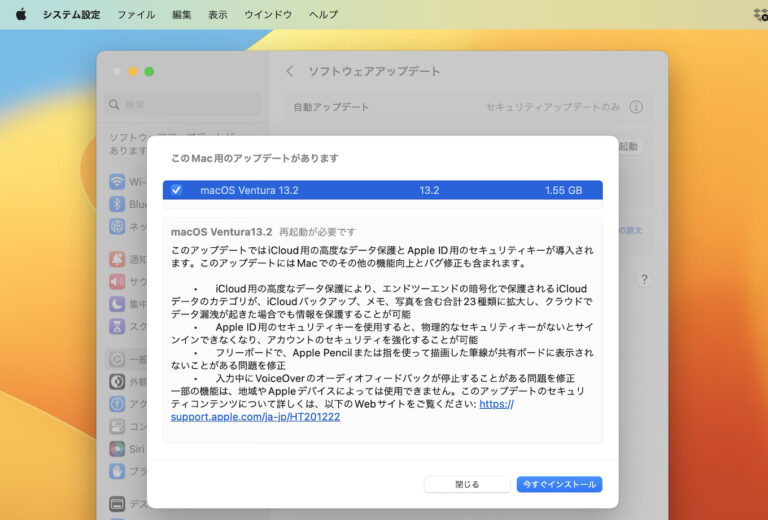Image resolution: width=768 pixels, height=520 pixels.
Task: Select the Control Center icon in the sidebar
Action: (x=117, y=426)
